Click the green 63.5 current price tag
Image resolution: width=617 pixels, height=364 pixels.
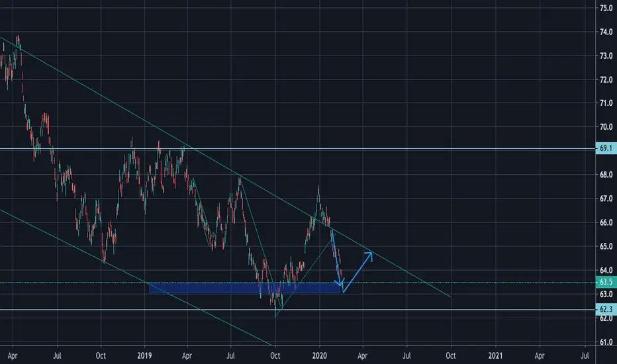pos(606,282)
